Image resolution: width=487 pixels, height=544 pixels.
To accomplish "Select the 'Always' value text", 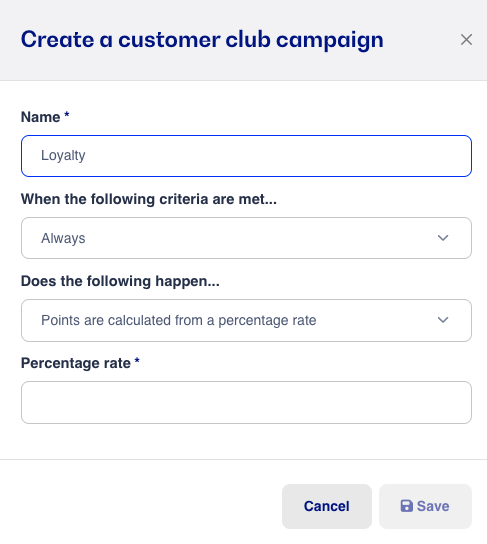I will click(x=63, y=238).
